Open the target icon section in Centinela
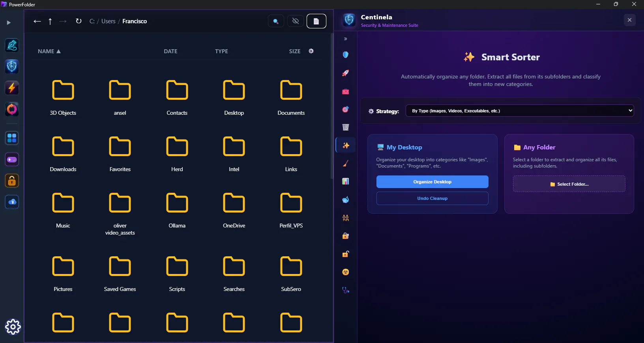The width and height of the screenshot is (644, 343). point(346,109)
